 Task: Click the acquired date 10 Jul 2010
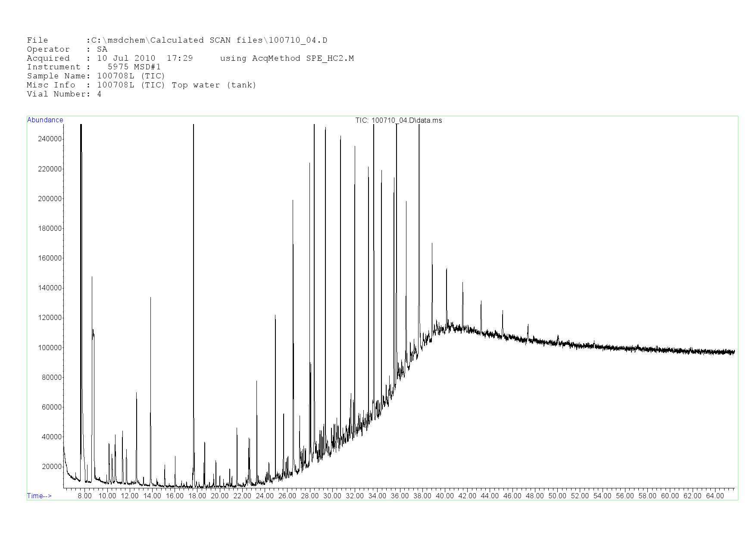coord(126,58)
